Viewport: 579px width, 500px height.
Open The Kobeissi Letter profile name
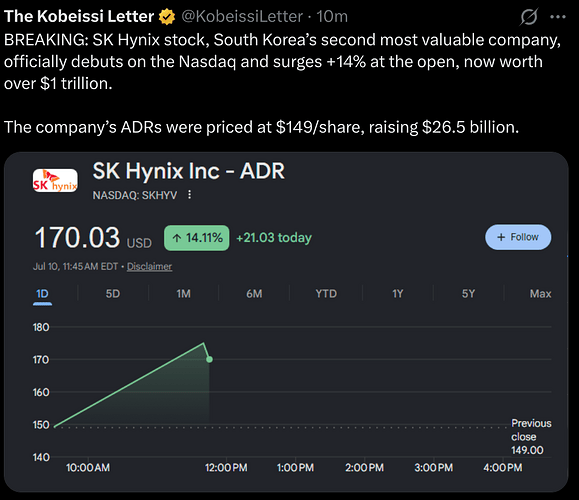[79, 17]
